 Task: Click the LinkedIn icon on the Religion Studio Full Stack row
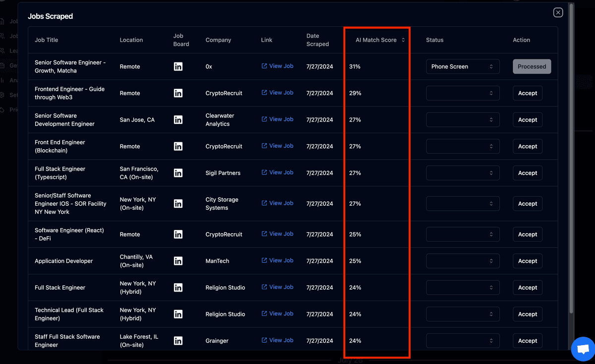point(178,287)
